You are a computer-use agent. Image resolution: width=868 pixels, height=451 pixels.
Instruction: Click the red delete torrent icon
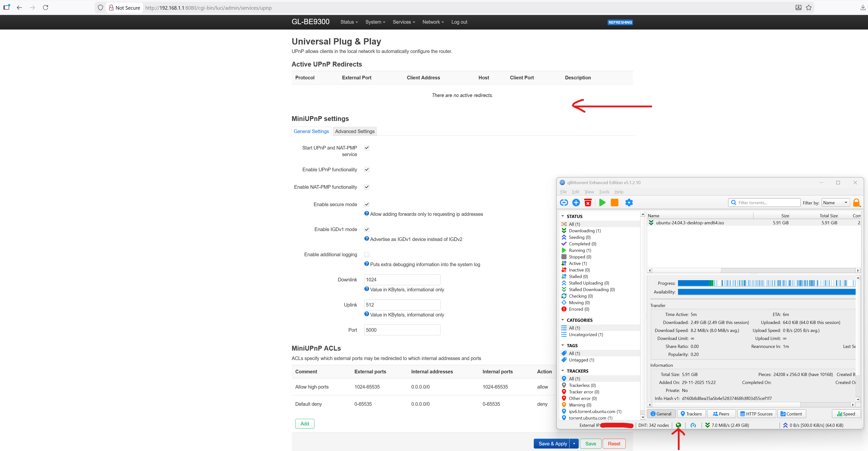pyautogui.click(x=588, y=203)
